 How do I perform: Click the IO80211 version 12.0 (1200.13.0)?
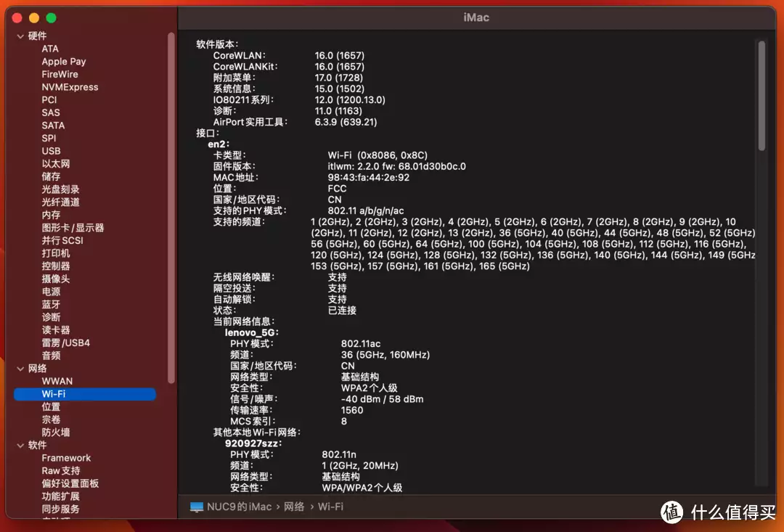(x=350, y=100)
